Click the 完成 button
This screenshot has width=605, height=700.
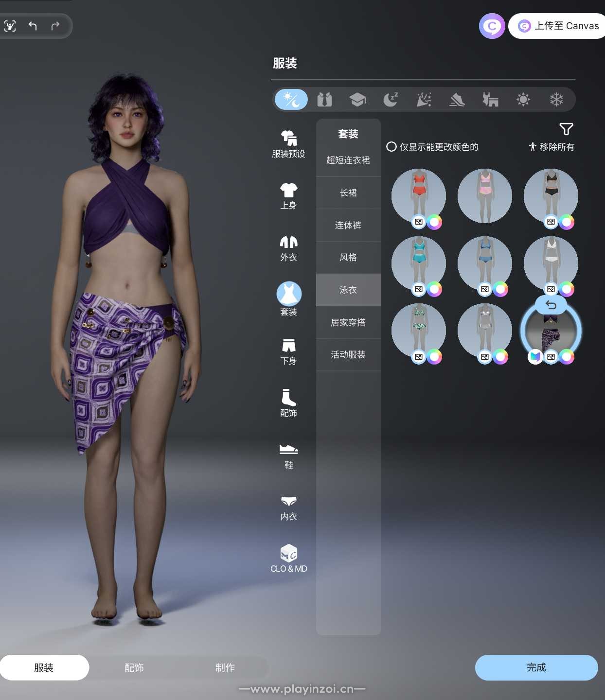pos(536,667)
